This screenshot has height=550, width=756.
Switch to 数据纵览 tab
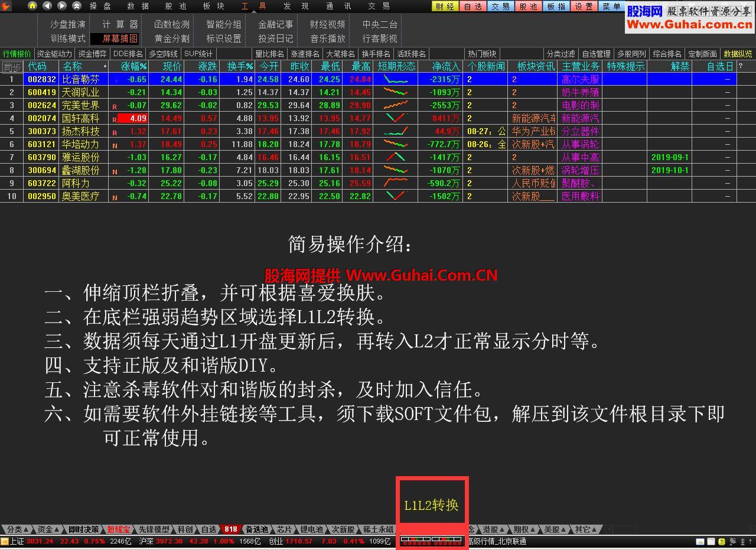click(x=738, y=54)
